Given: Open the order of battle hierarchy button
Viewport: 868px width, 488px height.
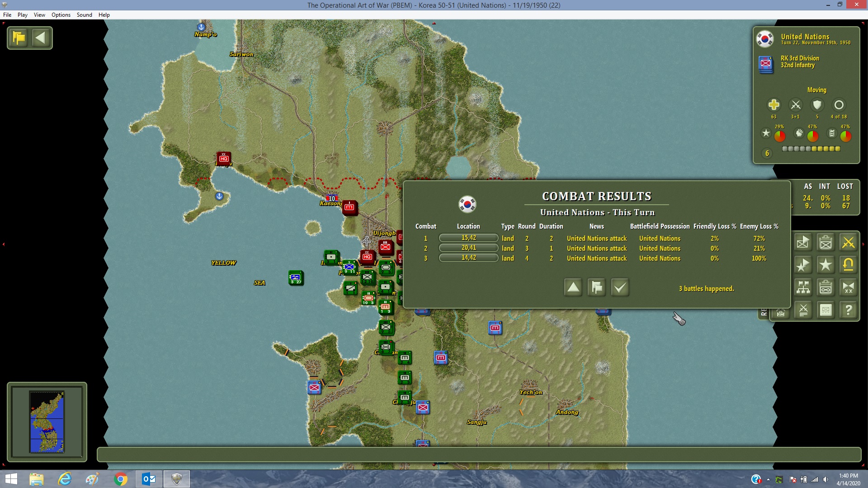Looking at the screenshot, I should tap(803, 288).
